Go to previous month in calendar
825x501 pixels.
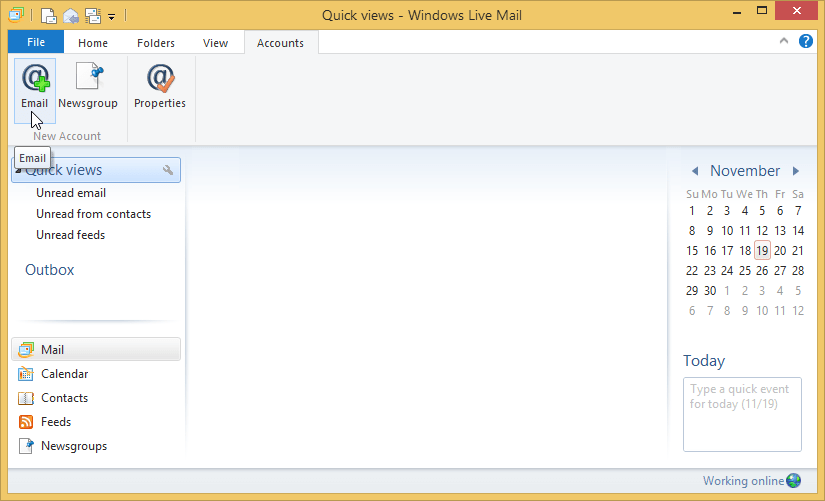tap(695, 171)
